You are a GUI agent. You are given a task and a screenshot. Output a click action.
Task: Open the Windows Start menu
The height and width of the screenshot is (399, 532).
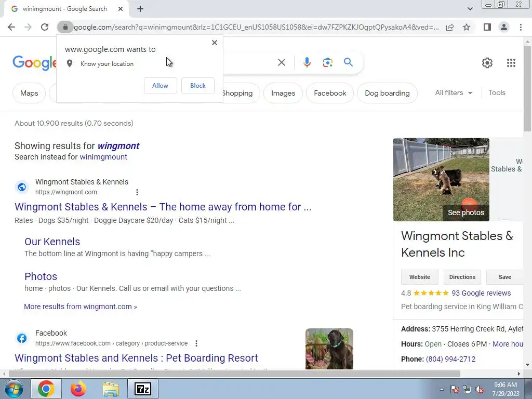click(14, 389)
